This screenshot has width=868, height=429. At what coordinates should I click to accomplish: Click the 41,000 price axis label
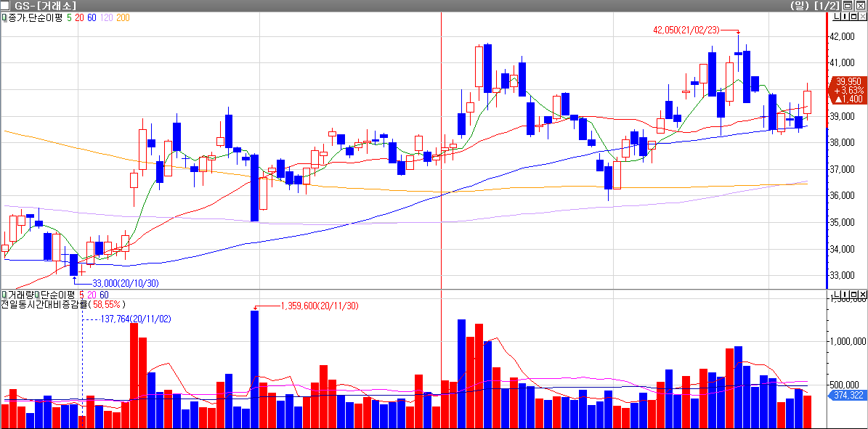[x=842, y=63]
